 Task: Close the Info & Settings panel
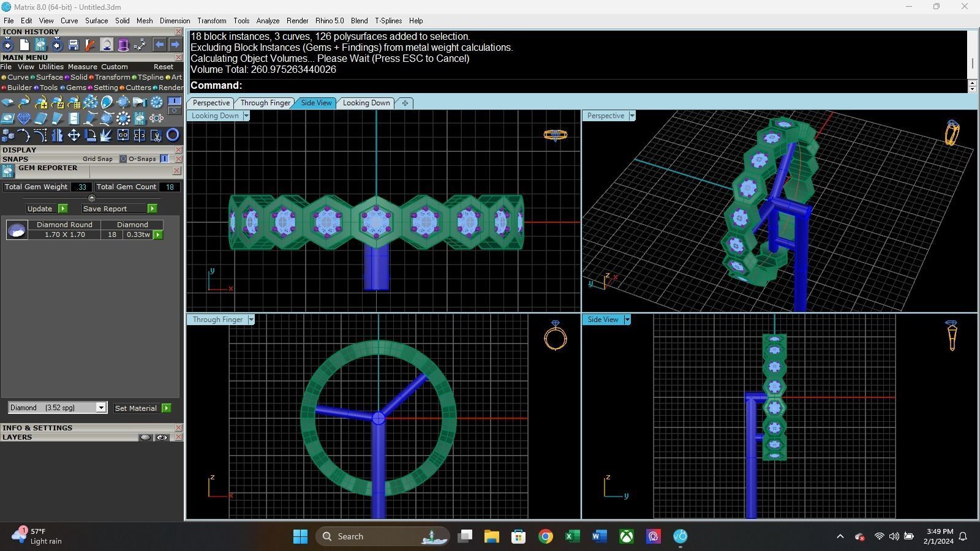click(x=178, y=428)
